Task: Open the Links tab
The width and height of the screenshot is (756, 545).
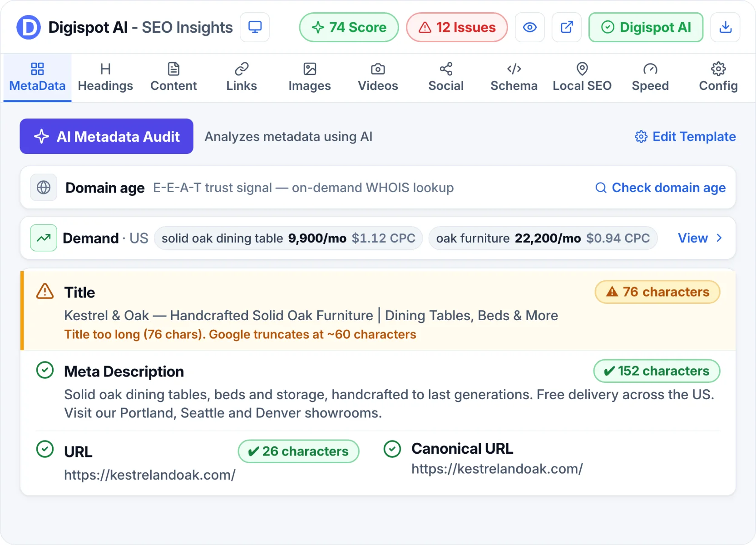Action: point(242,78)
